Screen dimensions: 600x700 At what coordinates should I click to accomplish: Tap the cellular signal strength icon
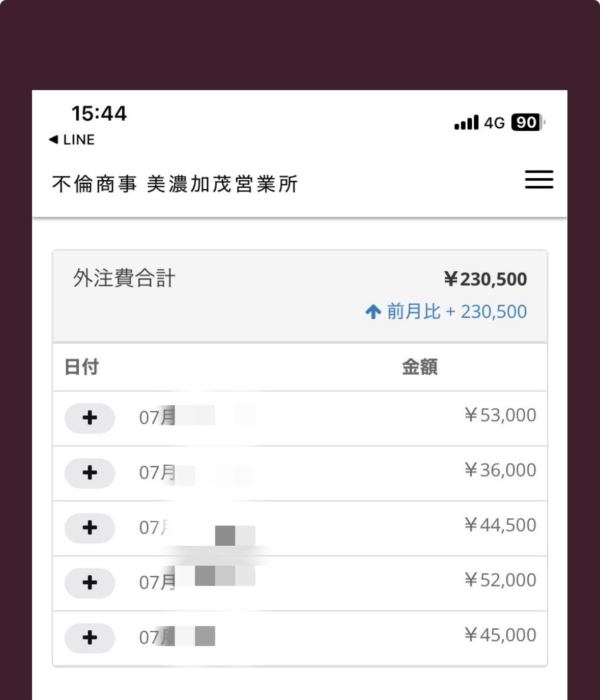[466, 123]
